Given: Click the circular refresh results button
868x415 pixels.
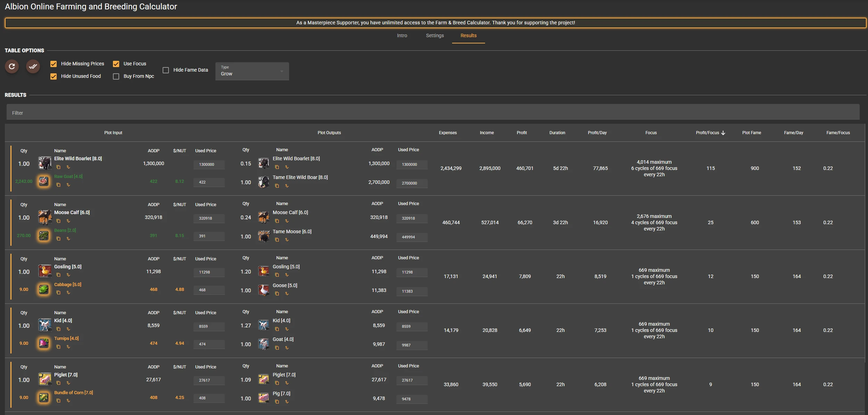Looking at the screenshot, I should [12, 66].
